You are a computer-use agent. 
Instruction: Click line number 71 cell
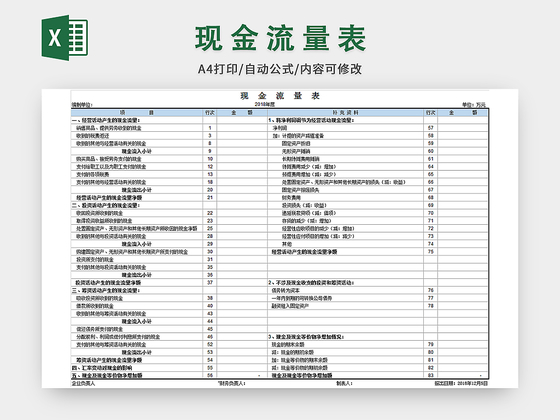430,221
